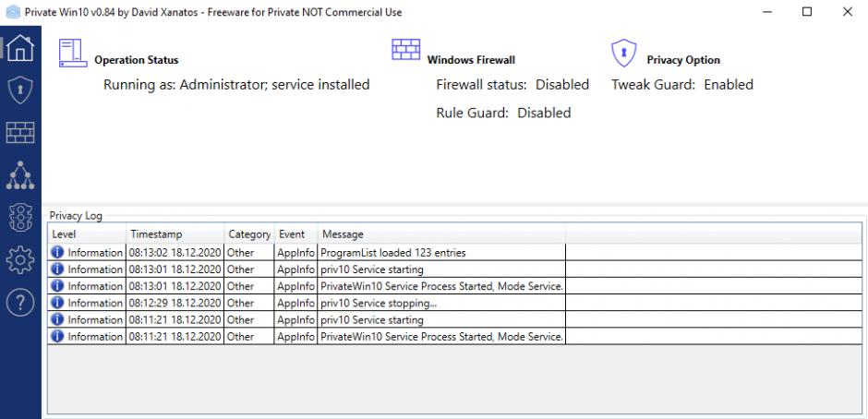868x419 pixels.
Task: Select the 'ProgramList loaded 123 entries' message
Action: point(393,253)
